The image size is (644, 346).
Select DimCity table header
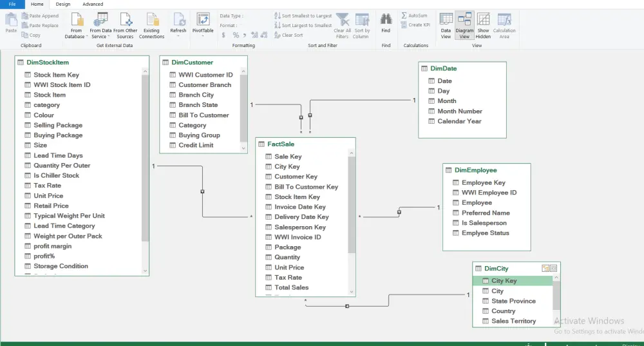click(496, 269)
